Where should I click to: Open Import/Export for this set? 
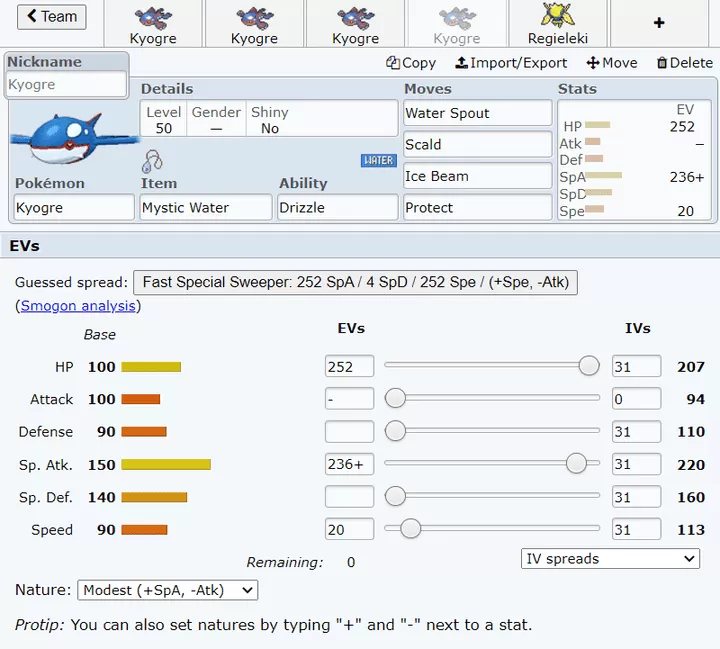click(511, 63)
